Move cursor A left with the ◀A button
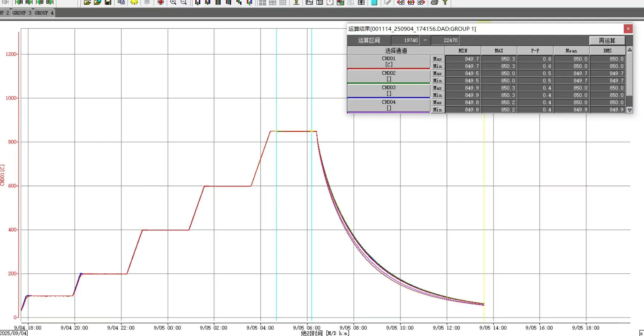 click(19, 2)
